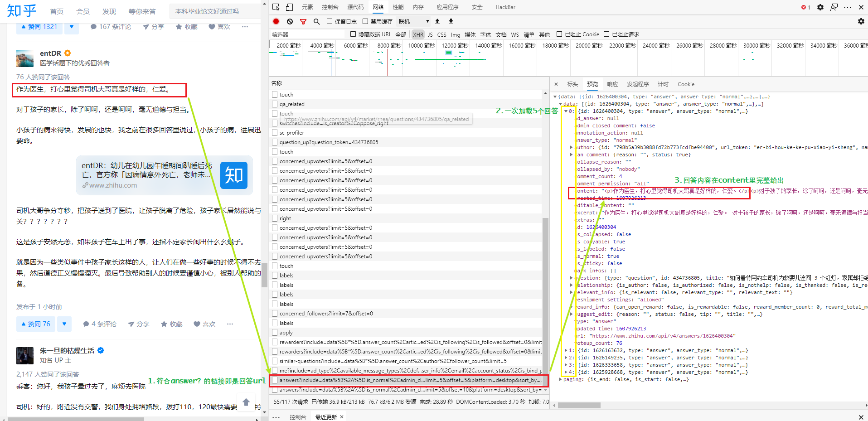Check the qa_related request checkbox
The width and height of the screenshot is (868, 421).
point(275,104)
